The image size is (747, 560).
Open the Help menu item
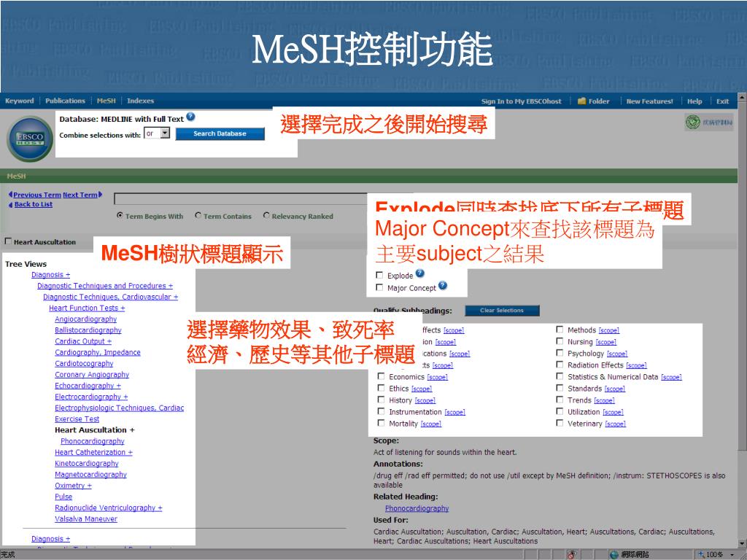[x=694, y=101]
